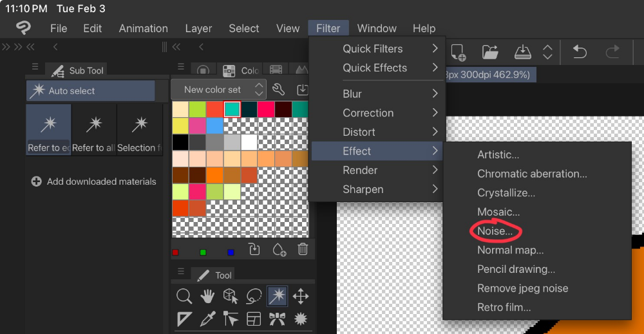Viewport: 644px width, 334px height.
Task: Select the Zoom magnifier tool
Action: (184, 296)
